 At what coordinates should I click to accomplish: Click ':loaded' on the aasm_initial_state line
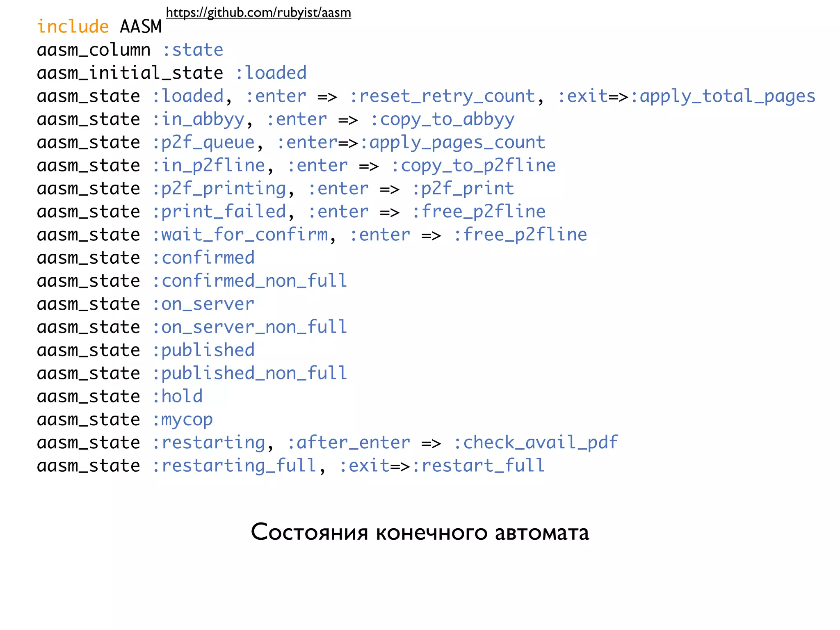coord(271,73)
